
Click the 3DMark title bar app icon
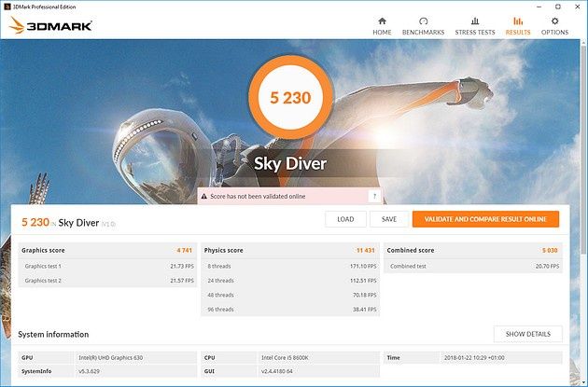coord(7,7)
